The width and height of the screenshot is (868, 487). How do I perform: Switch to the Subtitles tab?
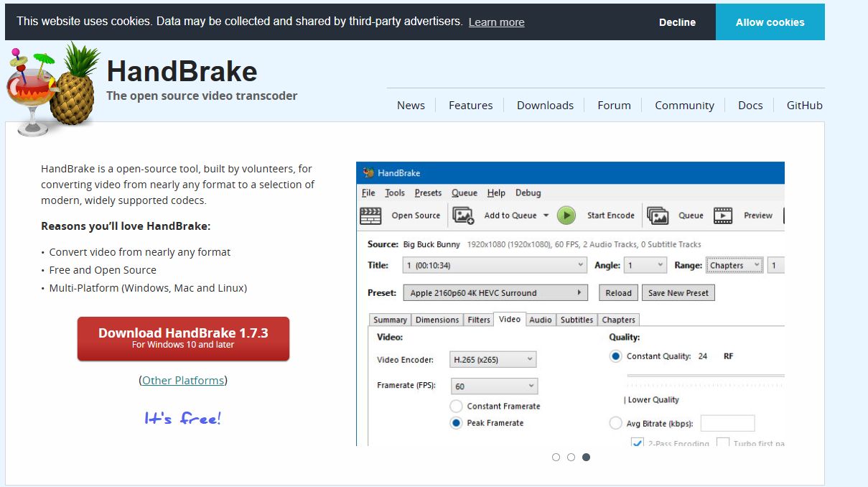(577, 320)
